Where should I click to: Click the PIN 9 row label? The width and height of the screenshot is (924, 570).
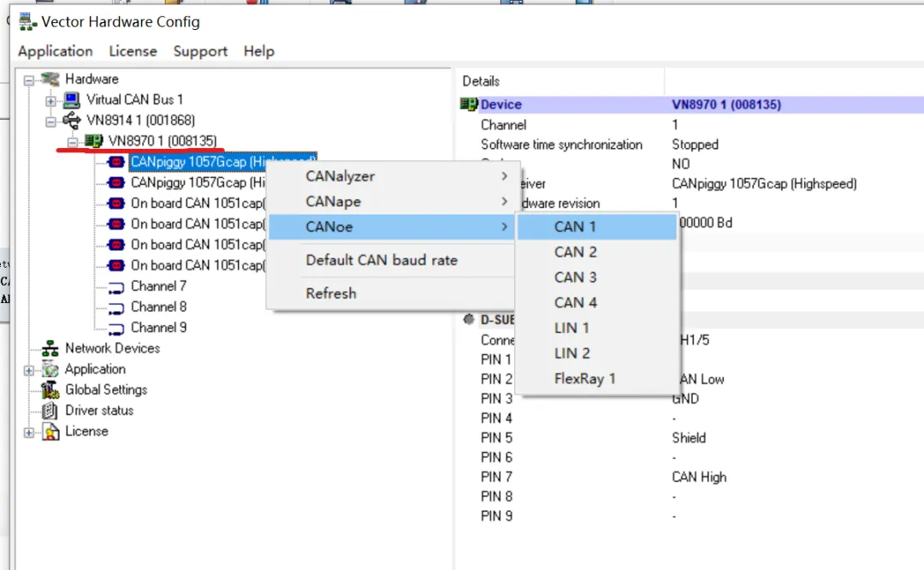click(497, 516)
